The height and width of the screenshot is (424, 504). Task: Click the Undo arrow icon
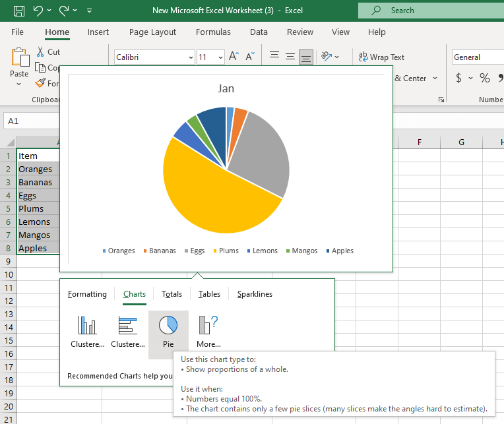click(x=38, y=11)
